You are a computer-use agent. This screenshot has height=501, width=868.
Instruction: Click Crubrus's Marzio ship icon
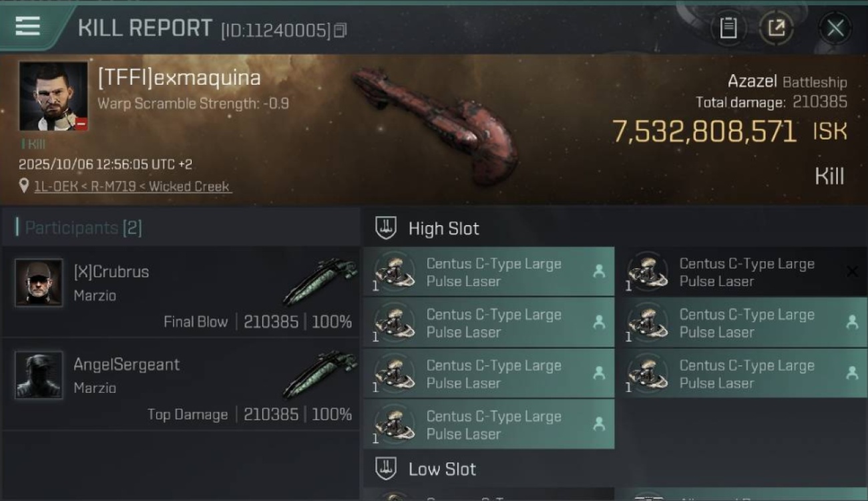(x=321, y=281)
